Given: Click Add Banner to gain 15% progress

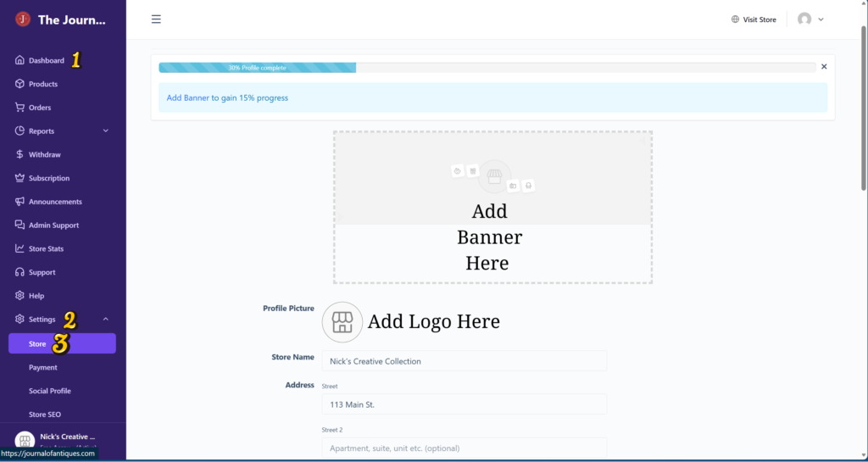Looking at the screenshot, I should 227,98.
